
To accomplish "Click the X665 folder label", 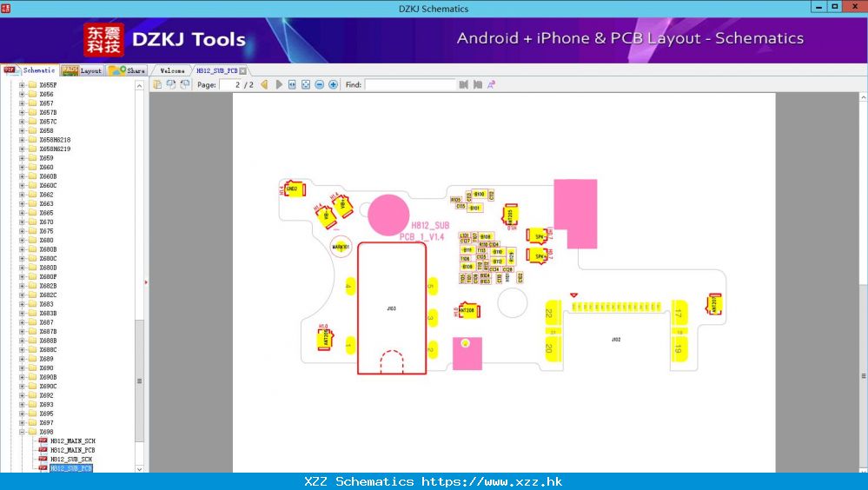I will [47, 213].
